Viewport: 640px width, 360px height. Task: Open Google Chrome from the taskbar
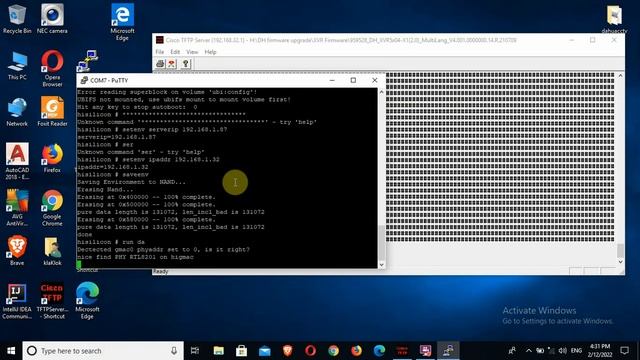click(x=333, y=351)
